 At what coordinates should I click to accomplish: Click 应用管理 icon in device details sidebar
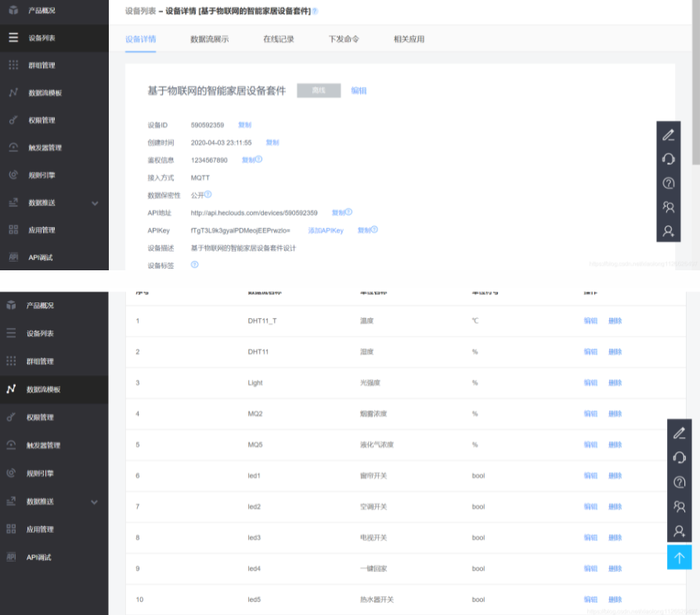[13, 230]
